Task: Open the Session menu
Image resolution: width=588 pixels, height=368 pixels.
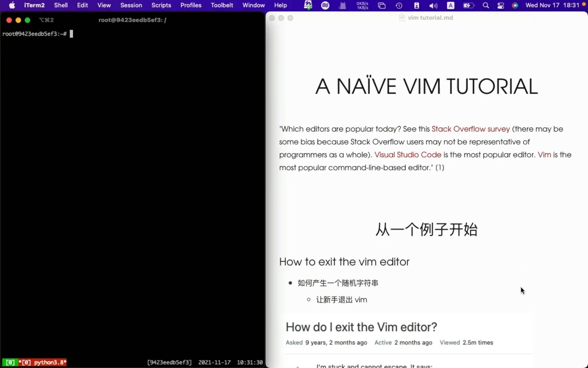Action: tap(131, 5)
